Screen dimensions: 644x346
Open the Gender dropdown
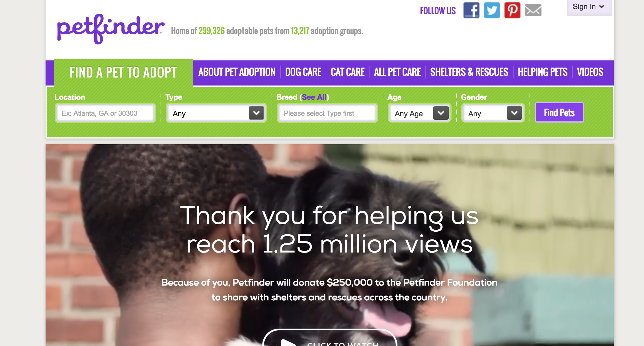click(x=493, y=113)
